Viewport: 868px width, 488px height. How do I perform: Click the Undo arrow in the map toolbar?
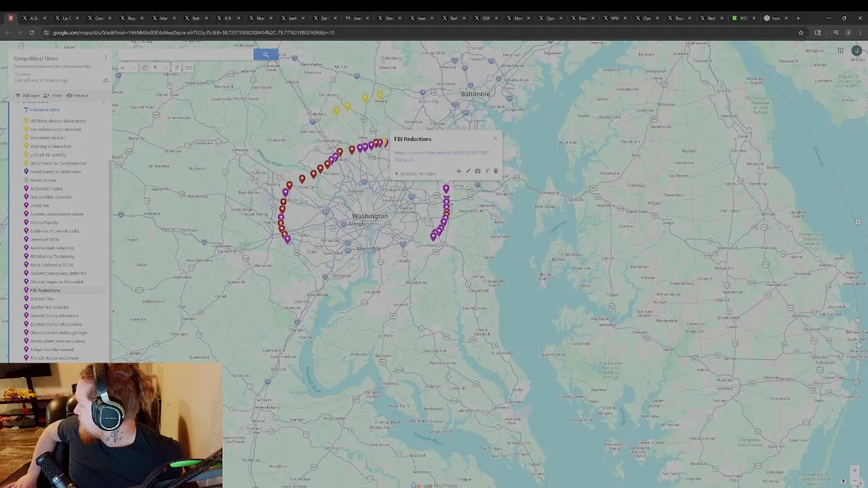pyautogui.click(x=123, y=68)
